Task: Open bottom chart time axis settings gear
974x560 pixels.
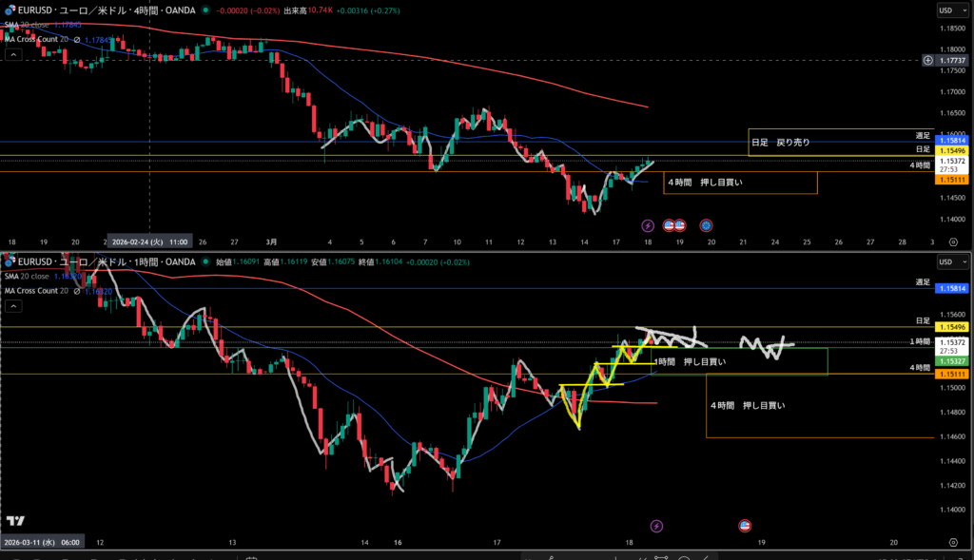Action: 953,541
